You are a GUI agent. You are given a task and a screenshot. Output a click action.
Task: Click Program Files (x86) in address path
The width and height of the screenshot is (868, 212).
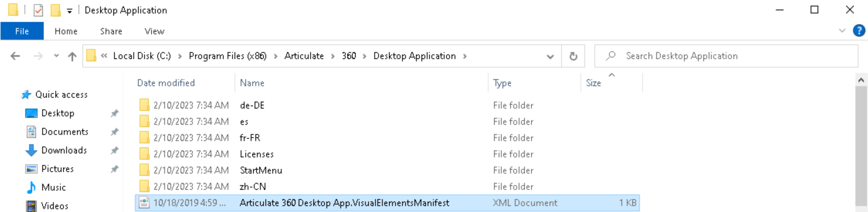[x=228, y=56]
